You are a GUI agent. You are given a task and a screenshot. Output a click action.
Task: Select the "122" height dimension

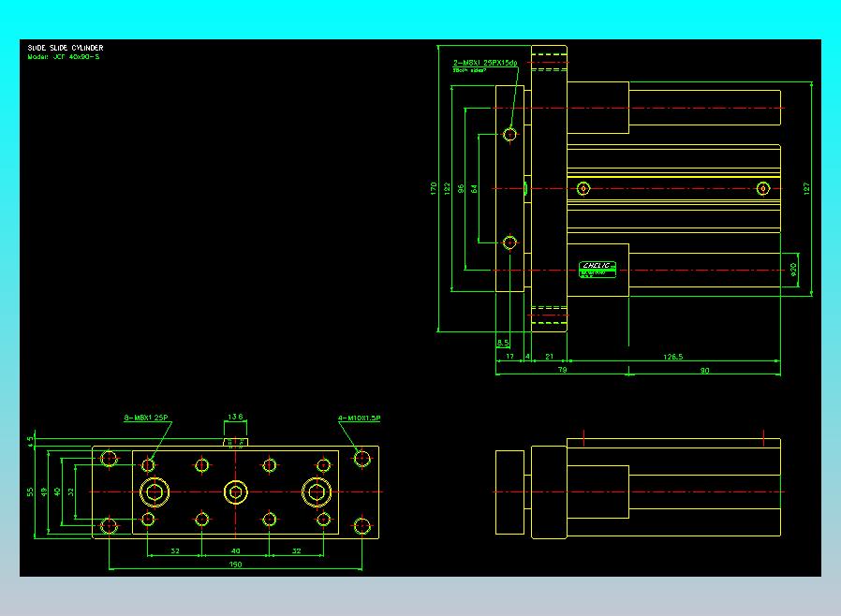(x=448, y=189)
